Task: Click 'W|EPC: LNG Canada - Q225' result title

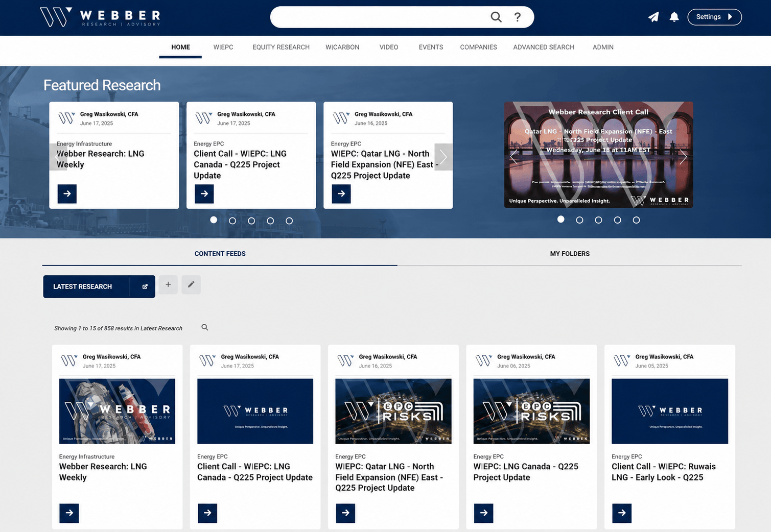Action: click(x=526, y=472)
